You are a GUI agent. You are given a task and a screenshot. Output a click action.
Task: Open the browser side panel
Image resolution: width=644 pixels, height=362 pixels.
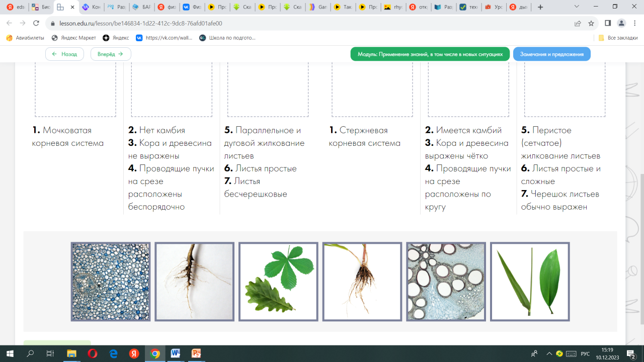pyautogui.click(x=608, y=23)
